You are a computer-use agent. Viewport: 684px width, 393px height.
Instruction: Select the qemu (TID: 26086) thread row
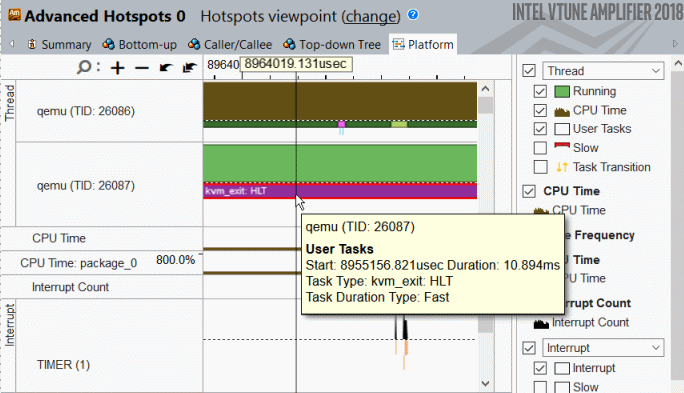(x=86, y=111)
